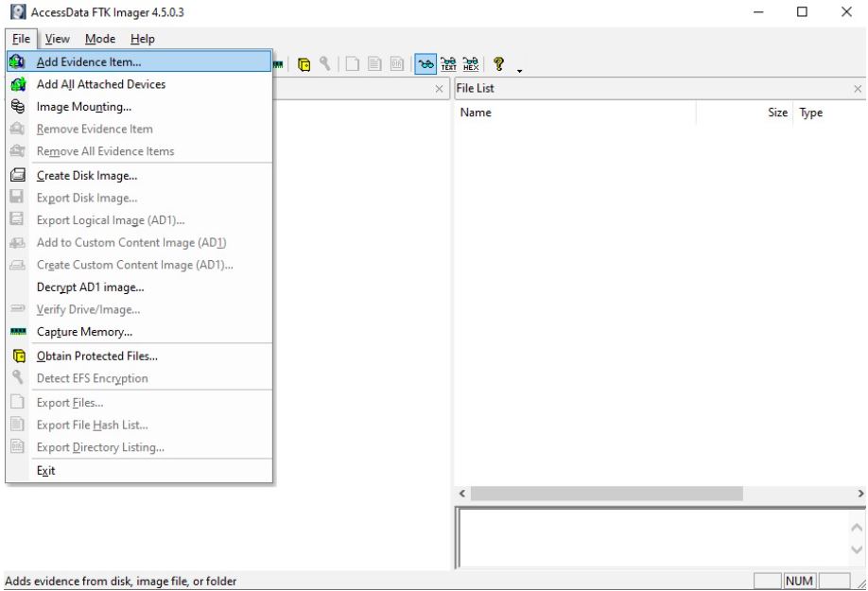Click the properties pane scroll down arrow
Viewport: 868px width, 591px height.
pyautogui.click(x=857, y=549)
